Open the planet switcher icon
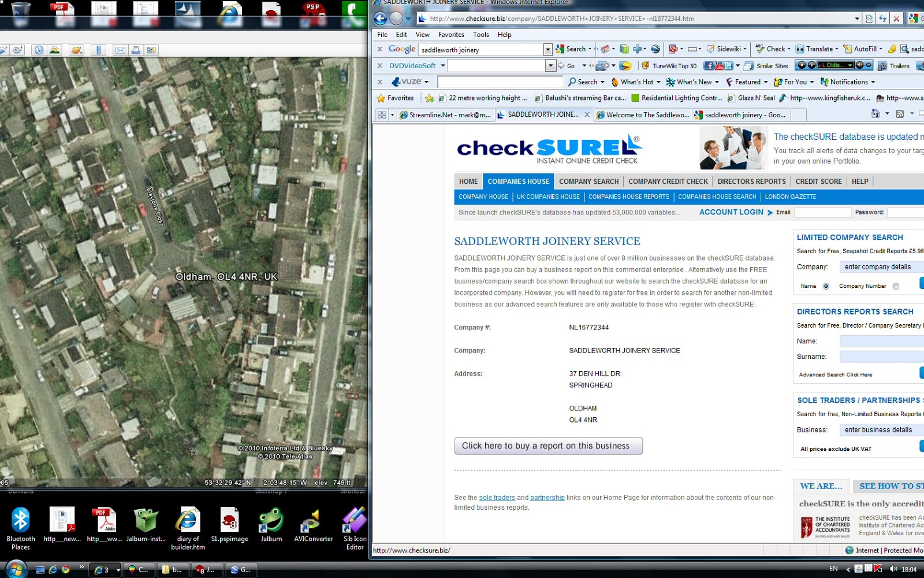Image resolution: width=924 pixels, height=578 pixels. click(x=76, y=50)
